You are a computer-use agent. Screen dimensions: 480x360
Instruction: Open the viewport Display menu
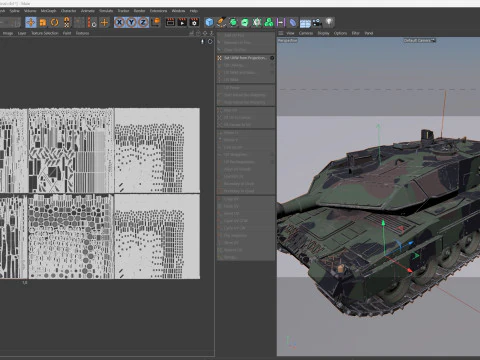pos(323,33)
